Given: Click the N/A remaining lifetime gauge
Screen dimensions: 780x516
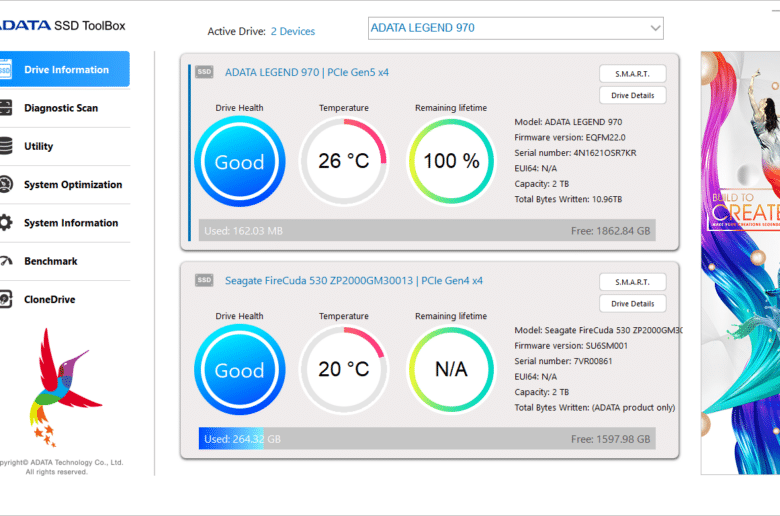Looking at the screenshot, I should (x=451, y=369).
